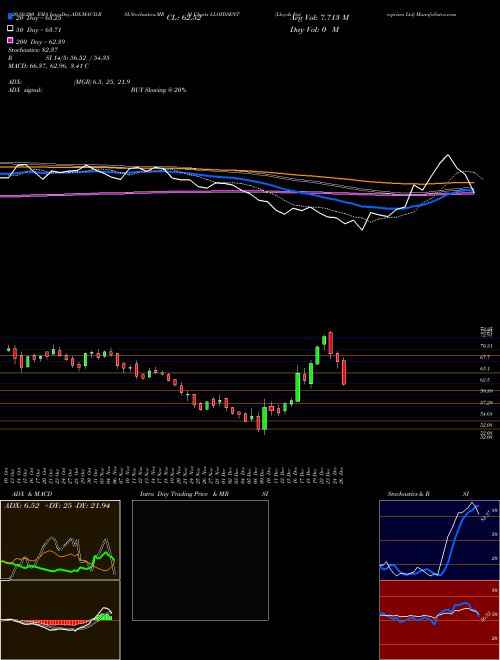
Task: Click the white 30 Day legend square
Action: pyautogui.click(x=10, y=29)
